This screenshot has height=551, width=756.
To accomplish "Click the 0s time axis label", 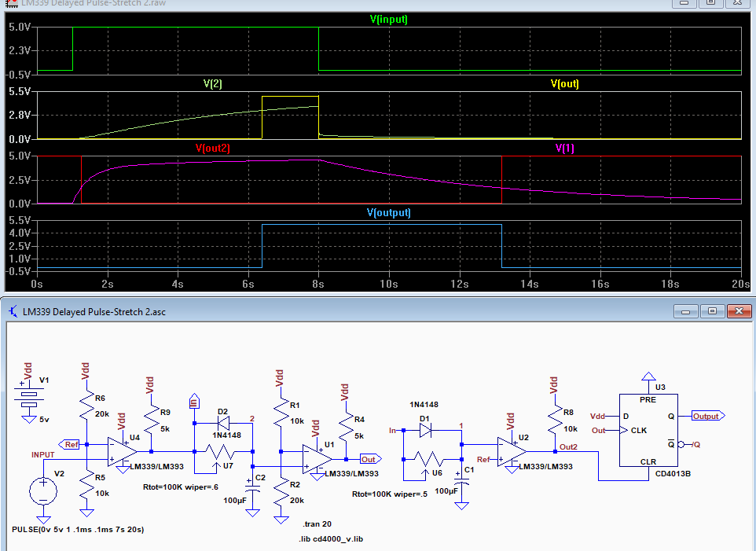I will tap(37, 284).
